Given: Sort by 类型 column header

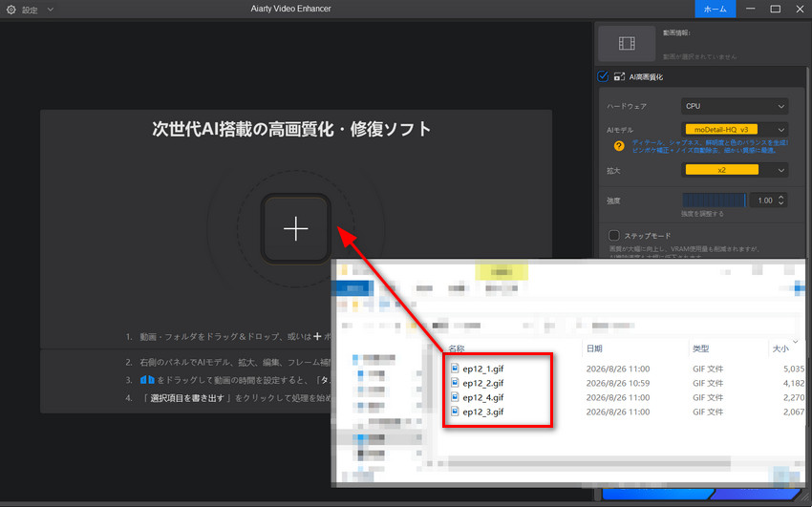Looking at the screenshot, I should [700, 349].
